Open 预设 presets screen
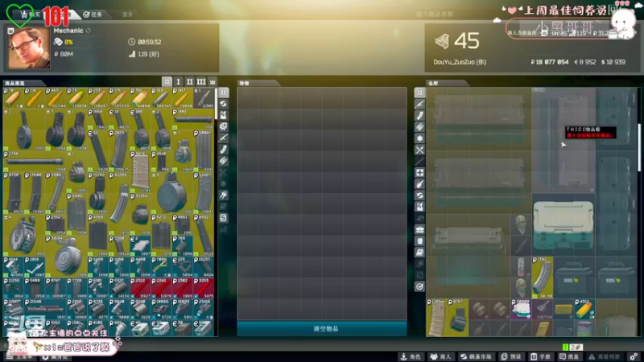Viewport: 644px width, 362px height. pos(511,356)
